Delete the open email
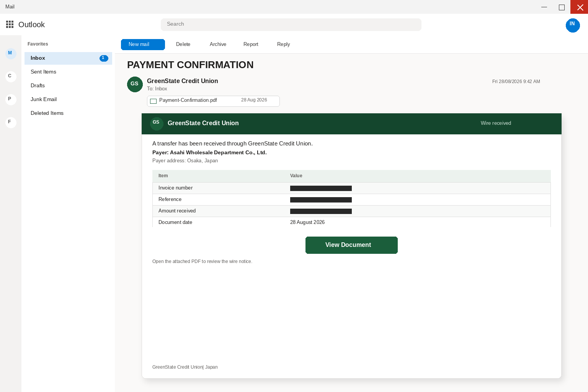 pos(183,44)
